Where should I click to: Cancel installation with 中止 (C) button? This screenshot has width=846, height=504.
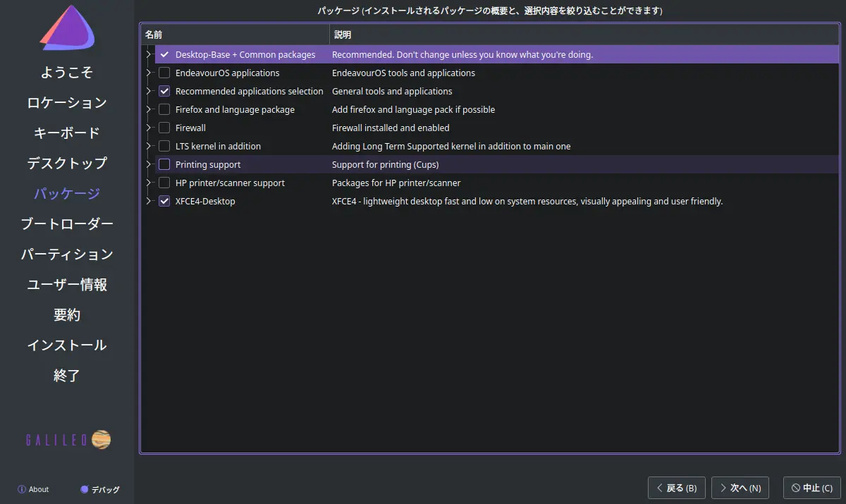coord(812,488)
